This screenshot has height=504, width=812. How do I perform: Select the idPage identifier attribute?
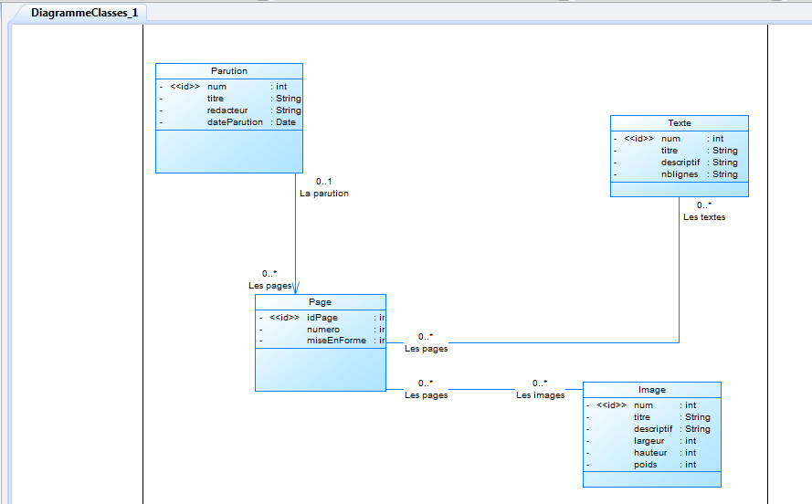point(322,318)
